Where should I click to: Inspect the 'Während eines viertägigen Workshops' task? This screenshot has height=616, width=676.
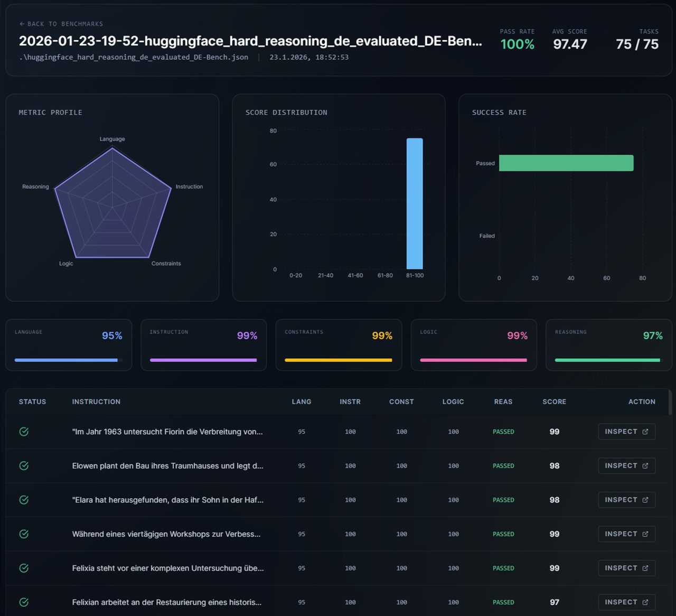(626, 534)
